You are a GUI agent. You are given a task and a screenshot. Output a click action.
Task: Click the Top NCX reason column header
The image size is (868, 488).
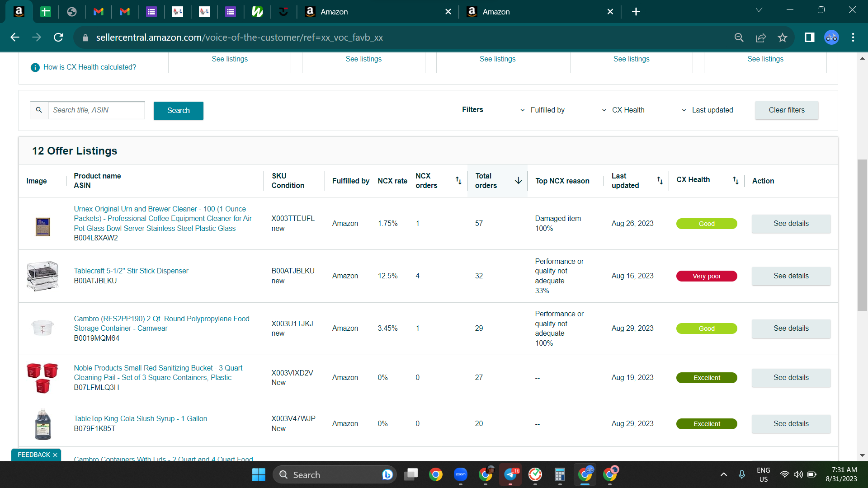pos(562,181)
